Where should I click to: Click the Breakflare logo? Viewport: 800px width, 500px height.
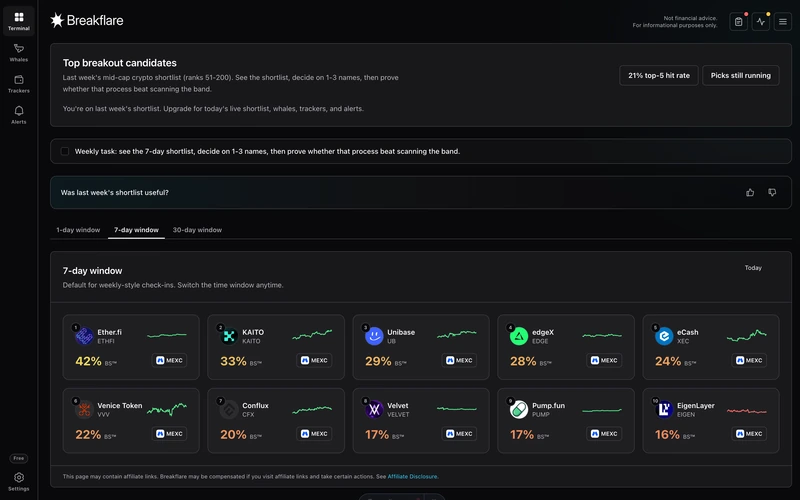coord(87,20)
